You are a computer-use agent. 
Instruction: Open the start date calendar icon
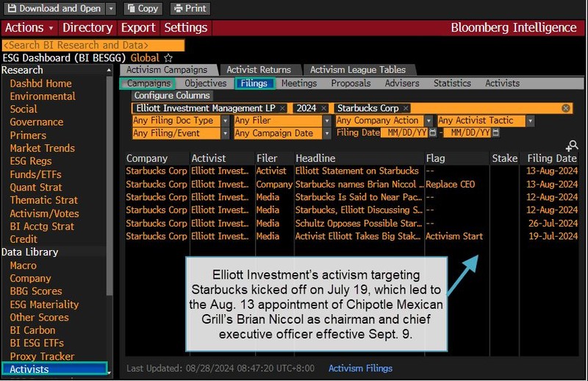click(x=433, y=132)
